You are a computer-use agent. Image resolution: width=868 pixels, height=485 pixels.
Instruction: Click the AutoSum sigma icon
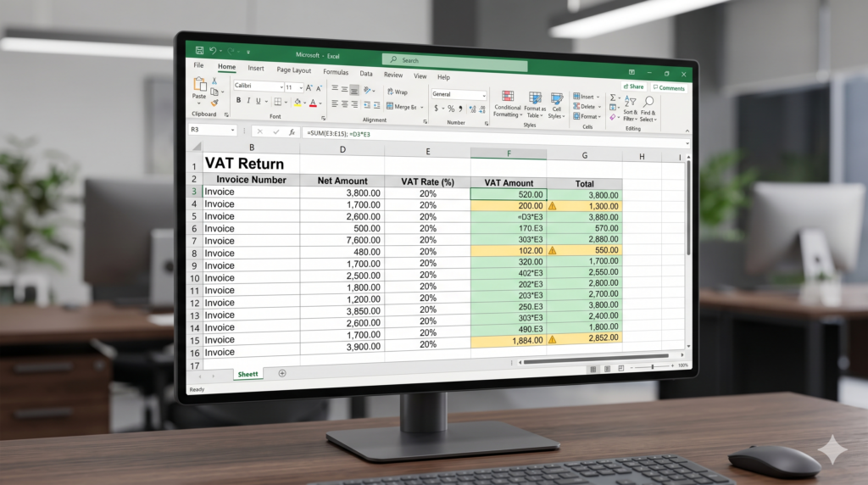click(613, 98)
